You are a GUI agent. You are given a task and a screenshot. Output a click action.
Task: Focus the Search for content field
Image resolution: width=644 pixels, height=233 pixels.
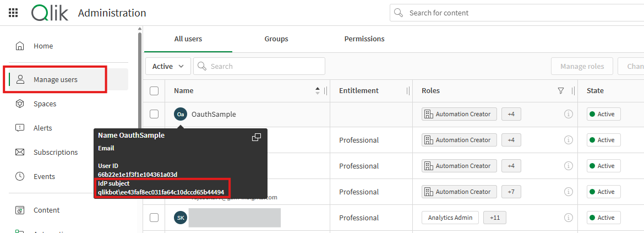(x=517, y=13)
